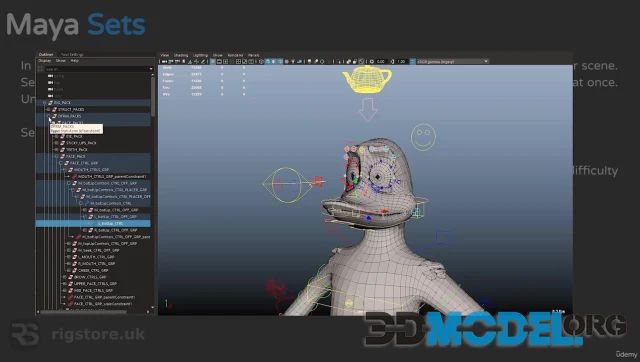Collapse the DFRM_PACKS node
Viewport: 640px width, 362px height.
(x=49, y=116)
